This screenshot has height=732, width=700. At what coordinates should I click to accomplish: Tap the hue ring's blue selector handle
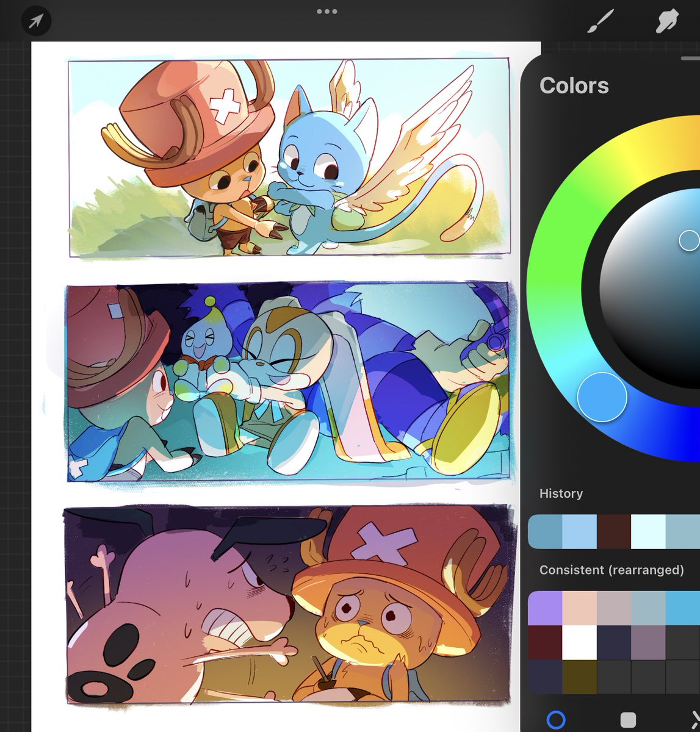pos(602,397)
